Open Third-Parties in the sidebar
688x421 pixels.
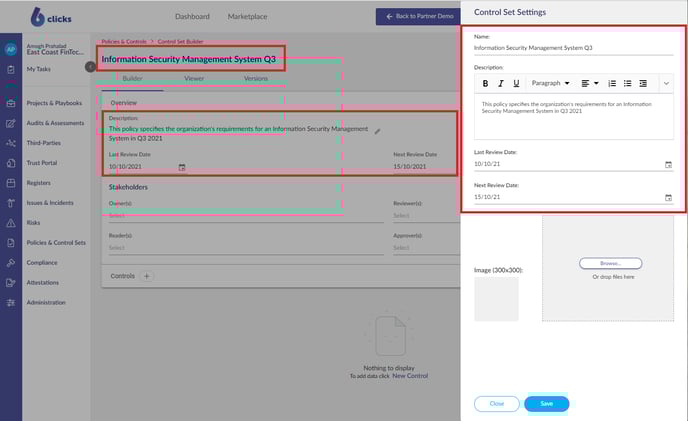tap(43, 143)
